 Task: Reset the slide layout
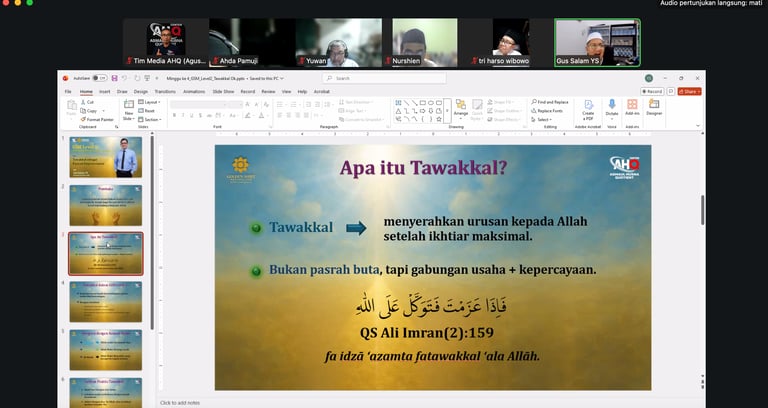[147, 111]
